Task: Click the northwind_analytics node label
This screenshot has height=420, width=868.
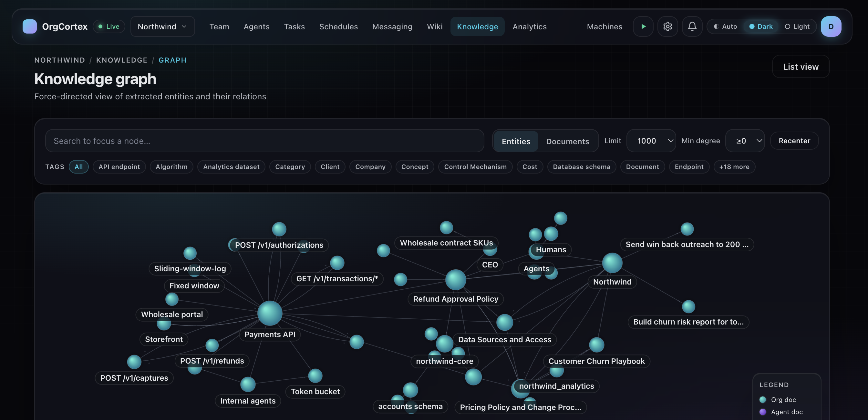Action: coord(556,386)
